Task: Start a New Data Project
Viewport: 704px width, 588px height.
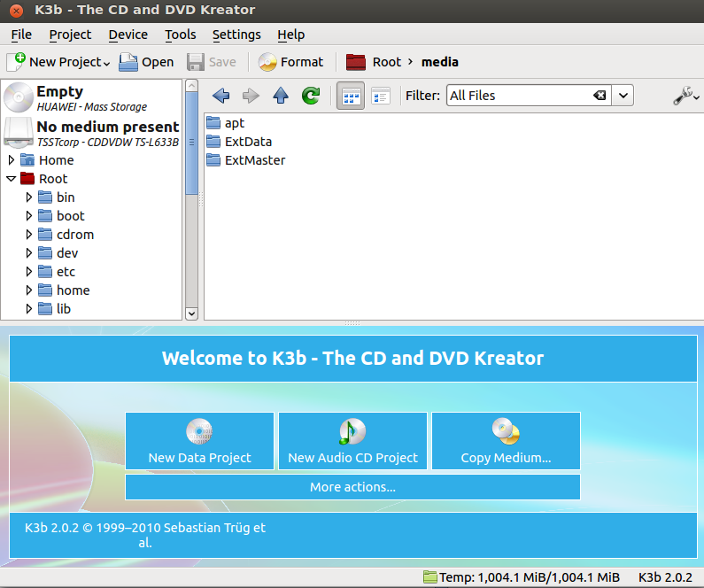Action: pyautogui.click(x=200, y=441)
